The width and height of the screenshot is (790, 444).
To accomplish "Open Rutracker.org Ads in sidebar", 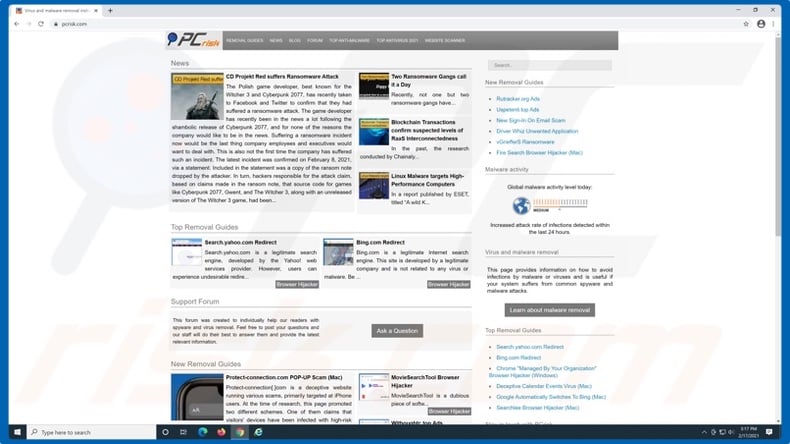I will pos(518,99).
